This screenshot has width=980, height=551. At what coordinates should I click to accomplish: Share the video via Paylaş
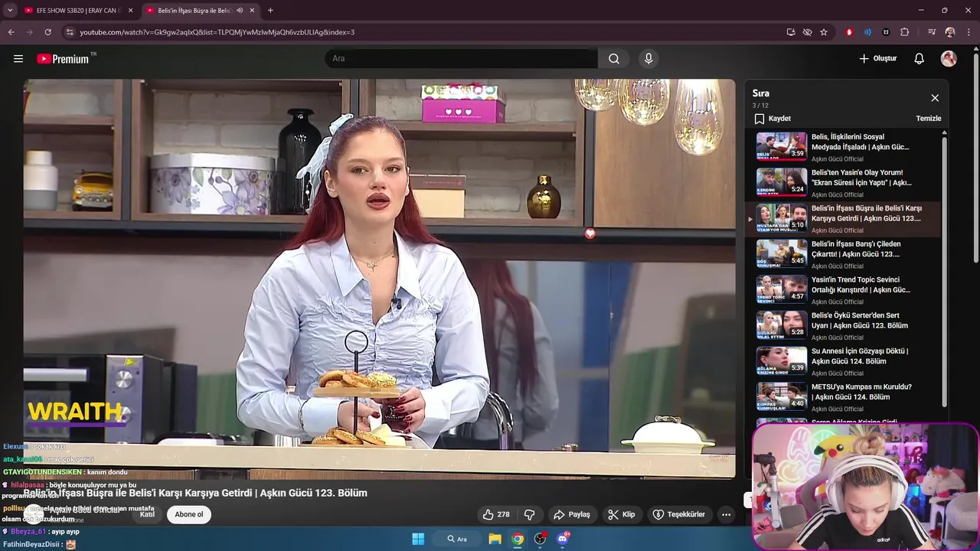572,514
